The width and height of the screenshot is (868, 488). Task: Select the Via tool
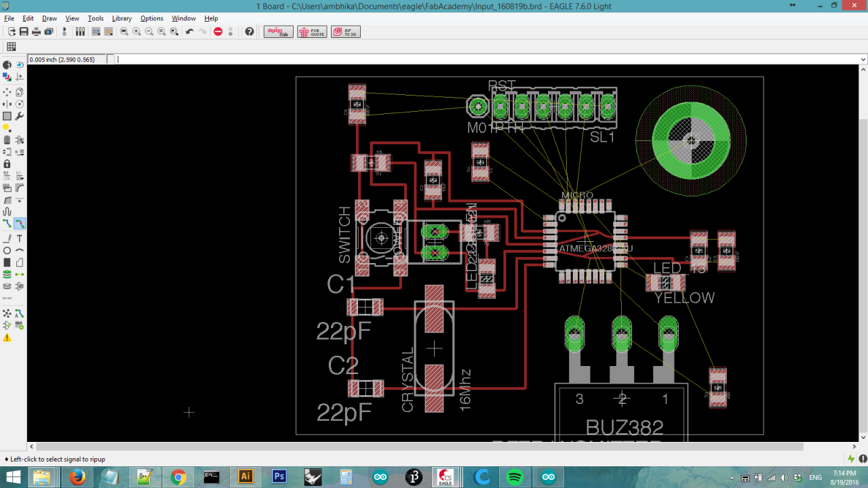7,274
